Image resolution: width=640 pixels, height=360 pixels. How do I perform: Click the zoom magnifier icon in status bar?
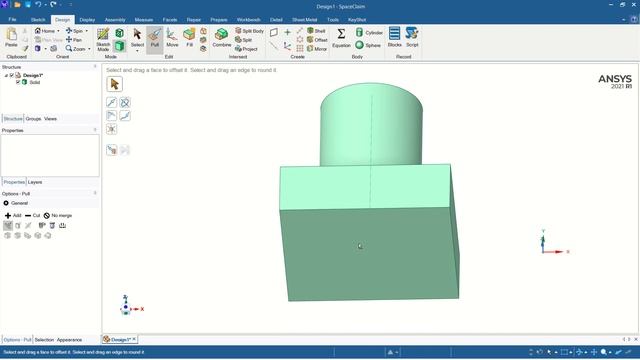(603, 352)
